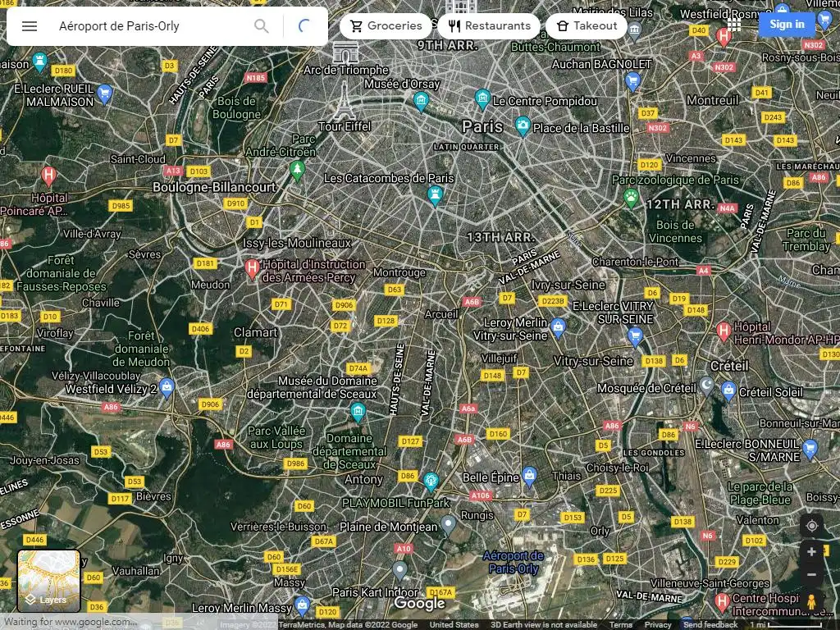Show your location with the target button
Viewport: 840px width, 630px height.
pyautogui.click(x=811, y=526)
